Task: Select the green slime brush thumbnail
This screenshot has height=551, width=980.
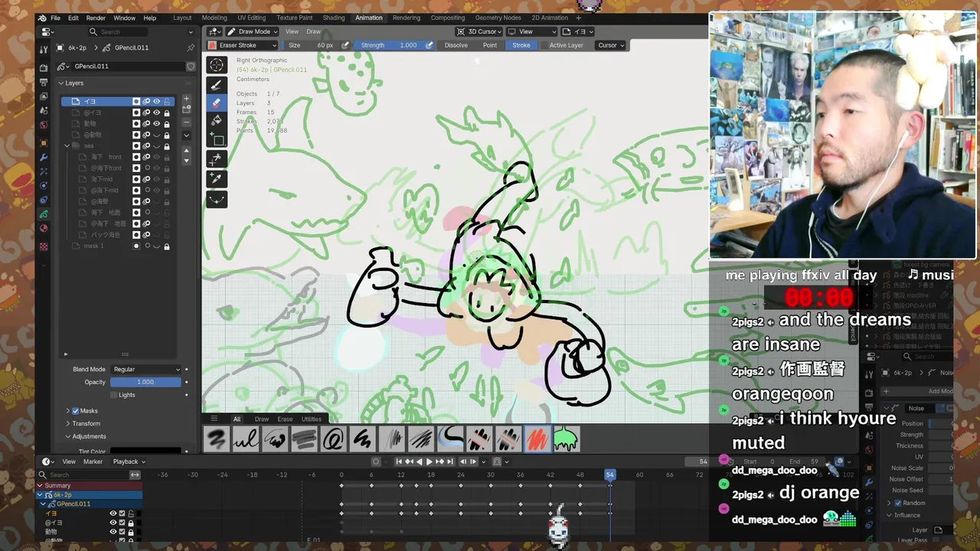Action: pyautogui.click(x=567, y=439)
